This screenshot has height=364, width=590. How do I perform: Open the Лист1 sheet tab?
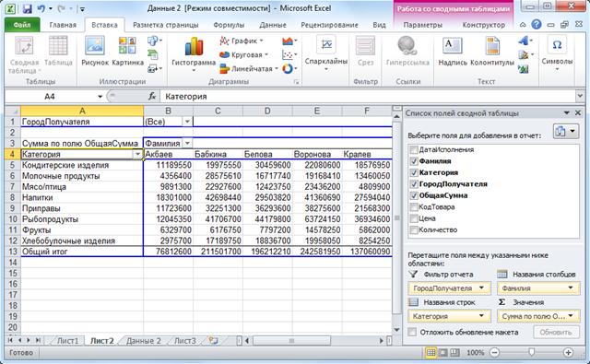click(x=67, y=341)
